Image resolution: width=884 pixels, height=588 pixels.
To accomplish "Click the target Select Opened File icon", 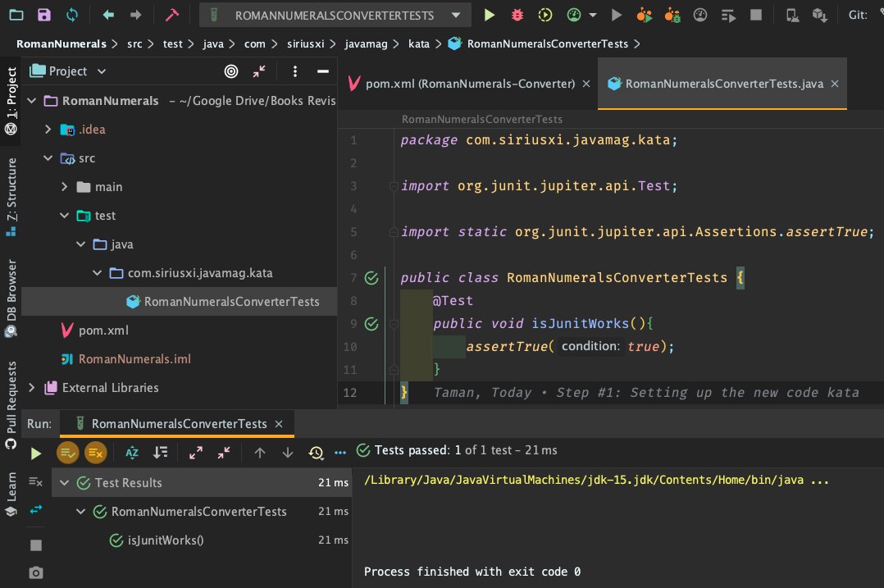I will click(x=231, y=71).
